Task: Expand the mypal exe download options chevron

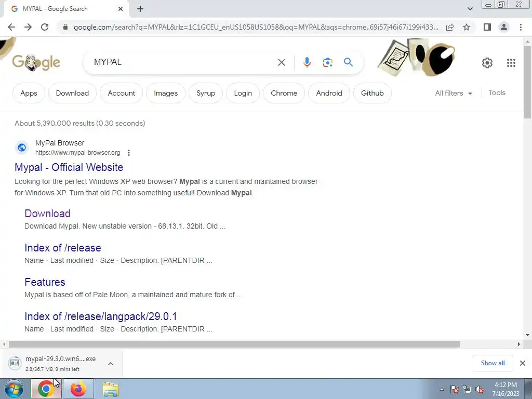Action: (111, 364)
